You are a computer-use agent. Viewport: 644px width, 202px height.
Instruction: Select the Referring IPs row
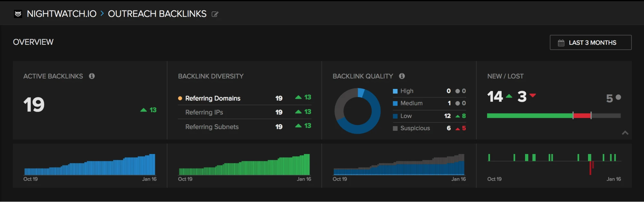tap(204, 112)
